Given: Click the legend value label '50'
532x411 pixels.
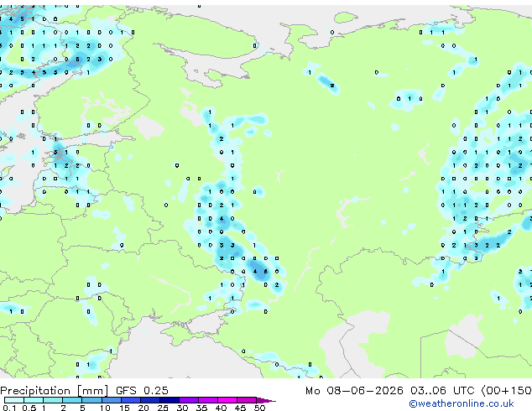Looking at the screenshot, I should (259, 408).
